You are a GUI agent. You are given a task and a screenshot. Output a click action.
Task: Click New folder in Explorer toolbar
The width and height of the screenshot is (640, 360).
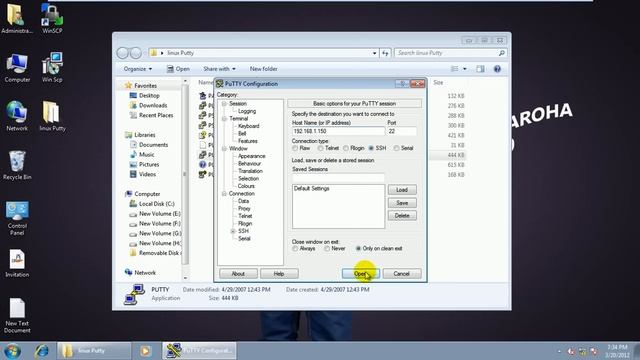(x=263, y=69)
